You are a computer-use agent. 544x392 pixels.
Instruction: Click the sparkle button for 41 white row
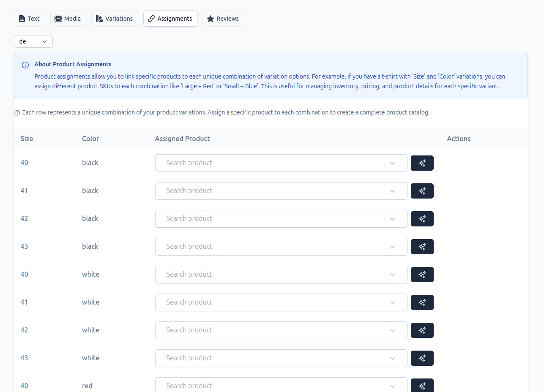pos(422,302)
